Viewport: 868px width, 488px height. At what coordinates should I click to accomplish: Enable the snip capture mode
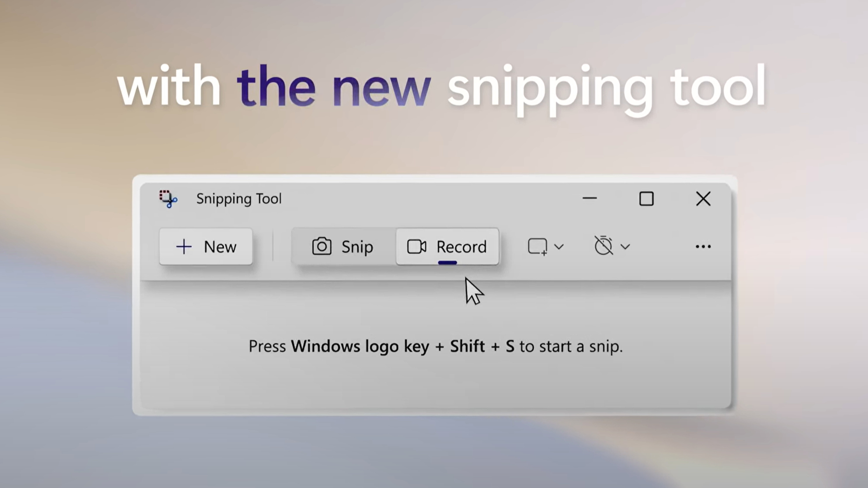tap(343, 246)
